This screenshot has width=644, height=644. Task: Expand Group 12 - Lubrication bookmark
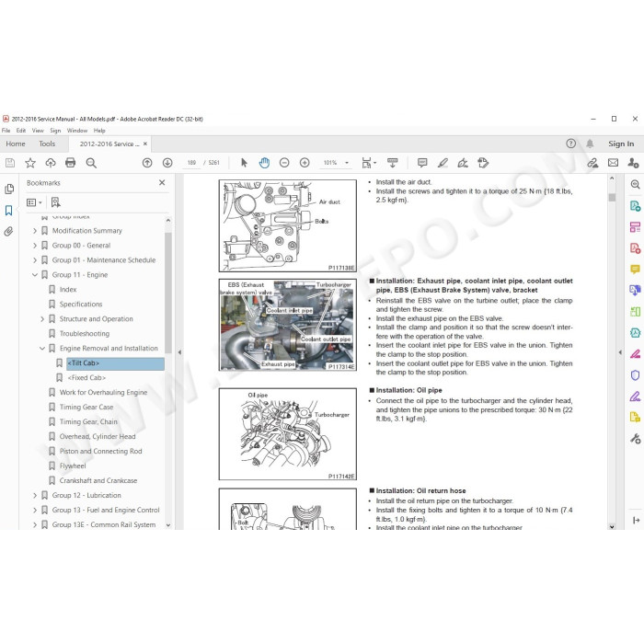pyautogui.click(x=35, y=495)
